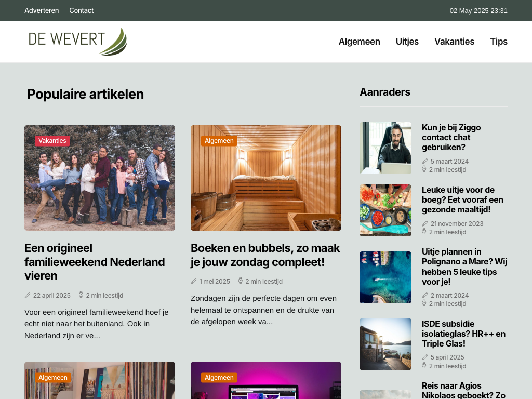
Task: Open the Polignano a Mare aerial thumbnail
Action: point(385,277)
